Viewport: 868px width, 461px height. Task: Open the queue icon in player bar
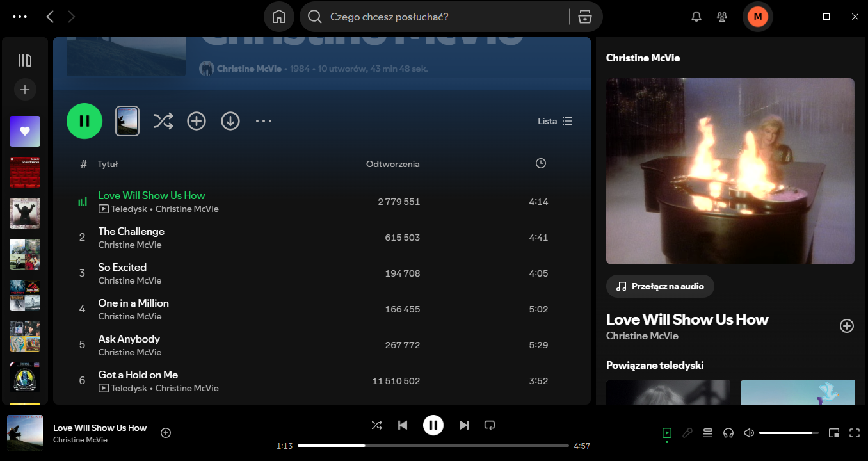pos(708,433)
